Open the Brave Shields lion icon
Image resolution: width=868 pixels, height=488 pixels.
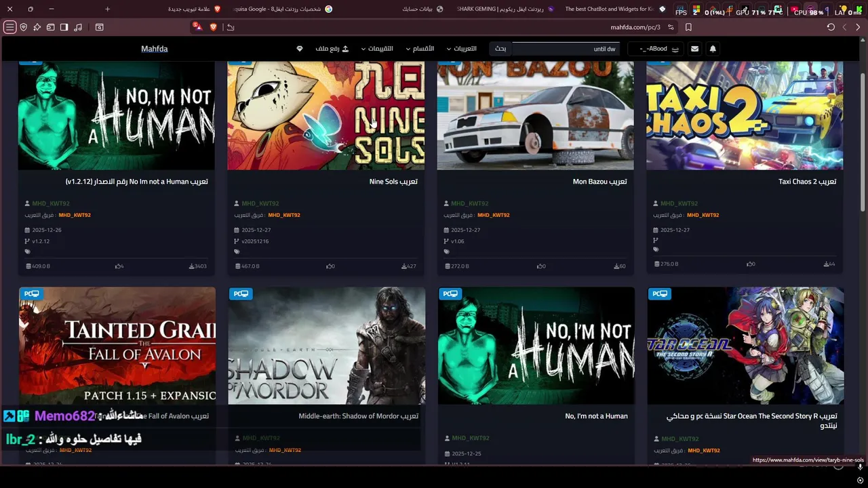point(213,27)
